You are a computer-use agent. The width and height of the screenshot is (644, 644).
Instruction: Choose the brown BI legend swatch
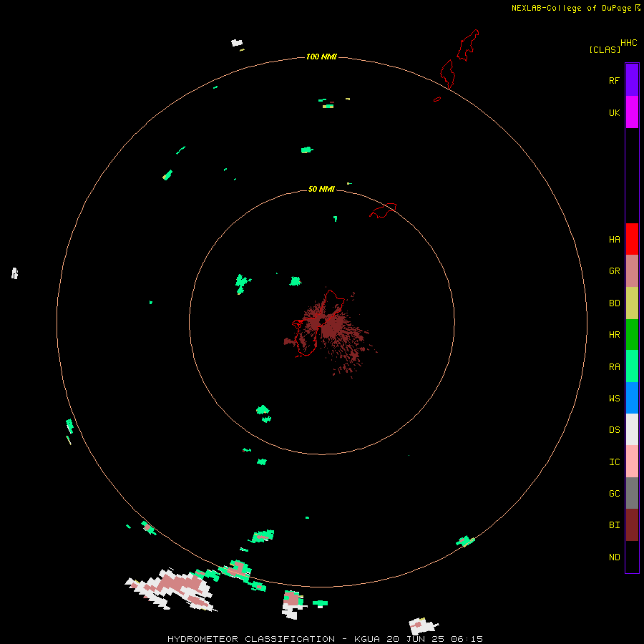(632, 525)
